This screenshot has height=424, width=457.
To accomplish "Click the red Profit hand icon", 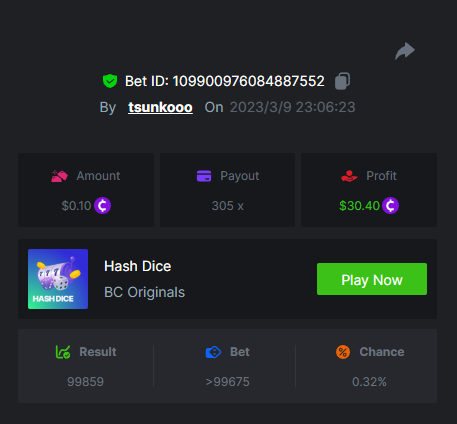I will 349,176.
